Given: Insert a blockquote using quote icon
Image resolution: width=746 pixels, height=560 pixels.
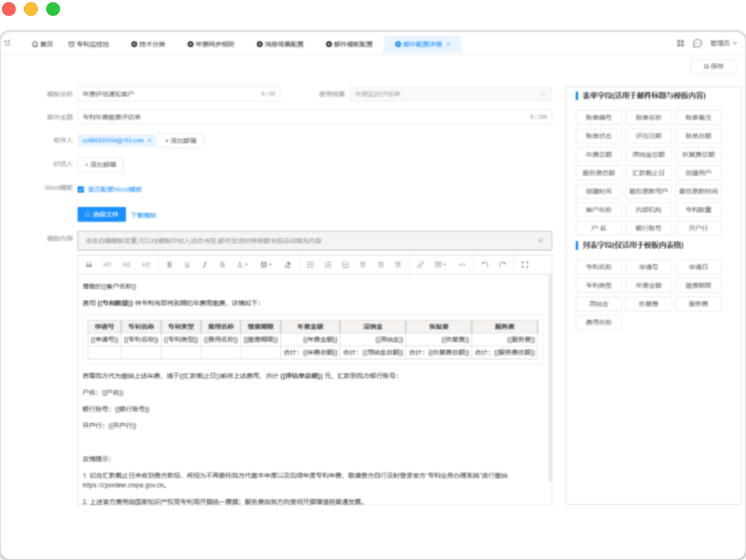Looking at the screenshot, I should coord(89,265).
